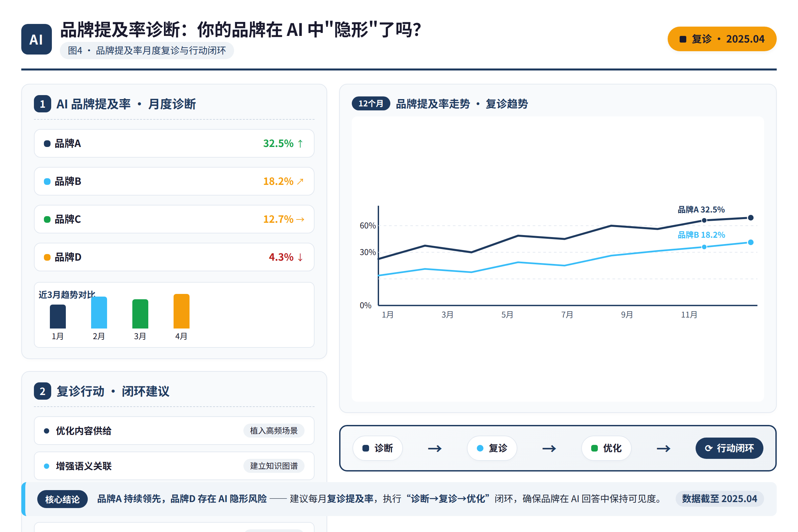This screenshot has width=798, height=532.
Task: Click the 9月 x-axis label
Action: [x=627, y=315]
